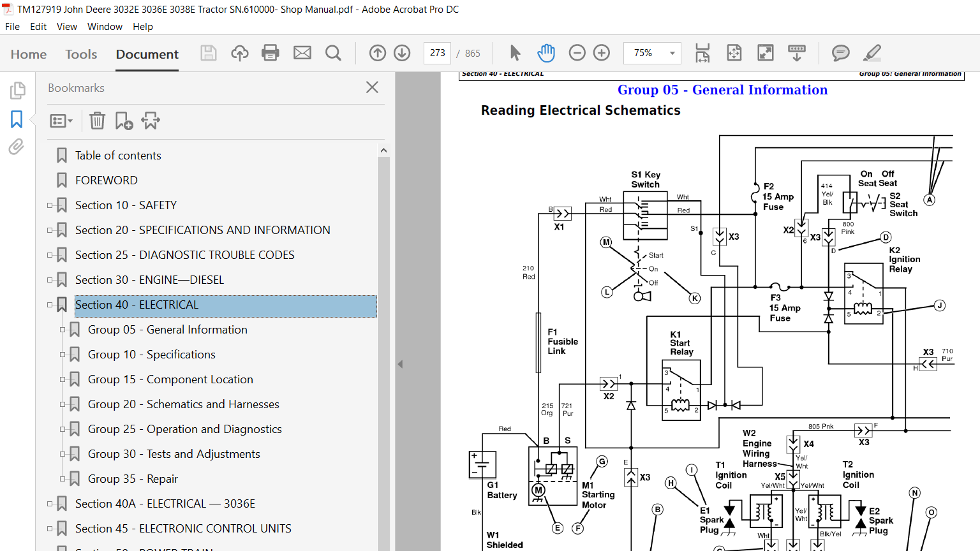Click the fit width scrolling icon
Screen dimensions: 980x551
click(x=702, y=53)
